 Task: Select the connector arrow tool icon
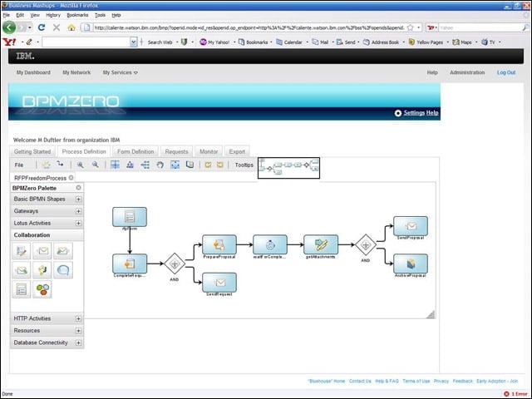tap(61, 165)
